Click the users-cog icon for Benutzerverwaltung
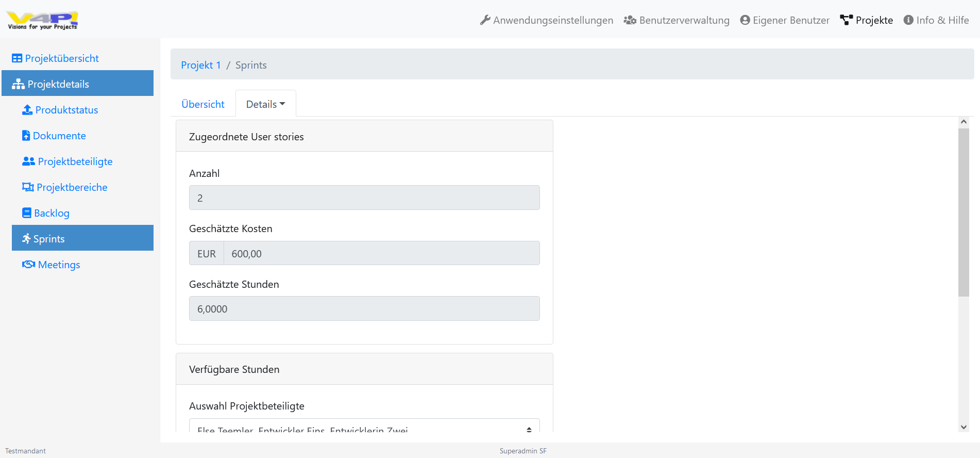 click(630, 20)
